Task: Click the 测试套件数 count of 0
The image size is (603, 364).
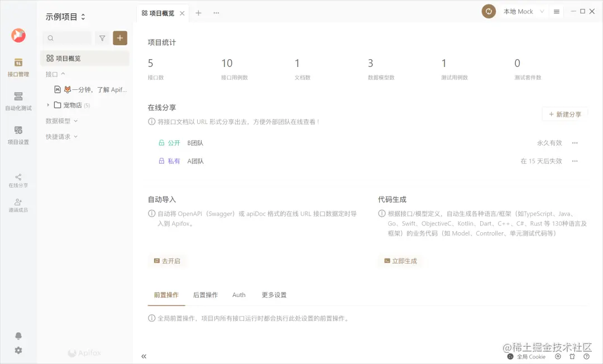Action: pyautogui.click(x=517, y=63)
